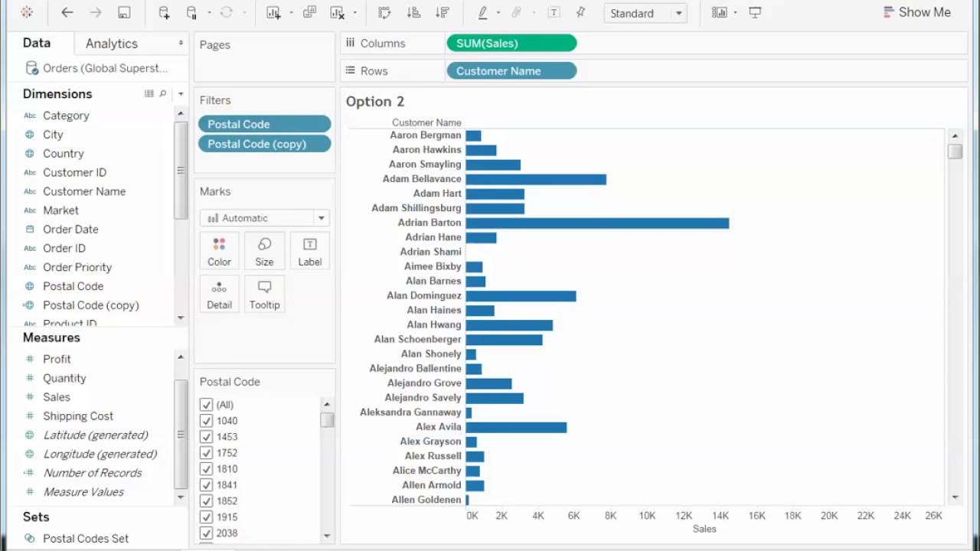This screenshot has height=551, width=980.
Task: Click the Label button on Marks card
Action: pyautogui.click(x=310, y=251)
